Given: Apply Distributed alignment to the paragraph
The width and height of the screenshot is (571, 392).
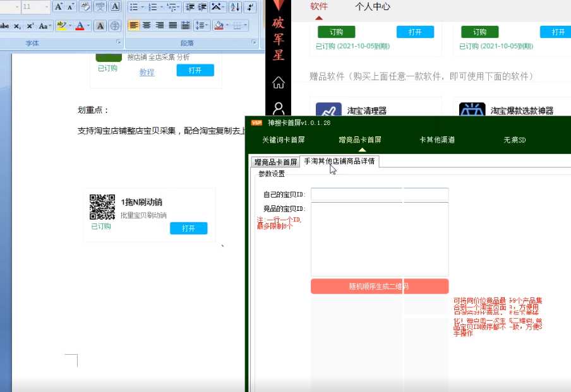Looking at the screenshot, I should (186, 25).
